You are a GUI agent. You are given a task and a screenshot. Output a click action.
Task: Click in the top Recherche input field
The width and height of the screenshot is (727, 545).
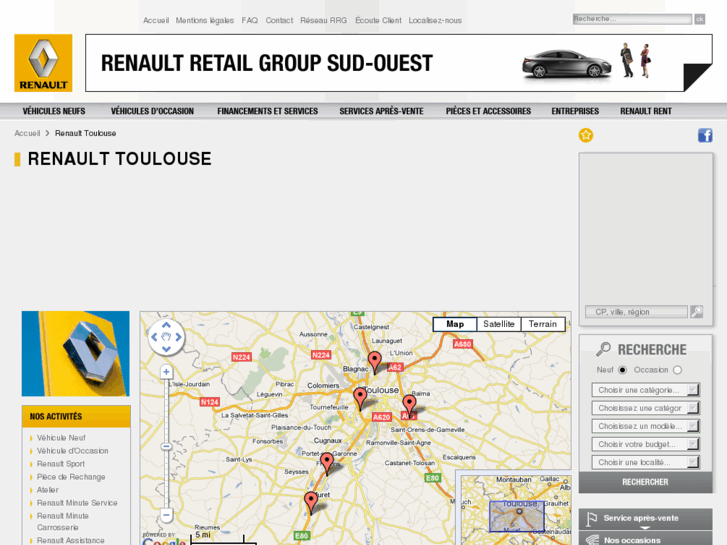(x=632, y=19)
